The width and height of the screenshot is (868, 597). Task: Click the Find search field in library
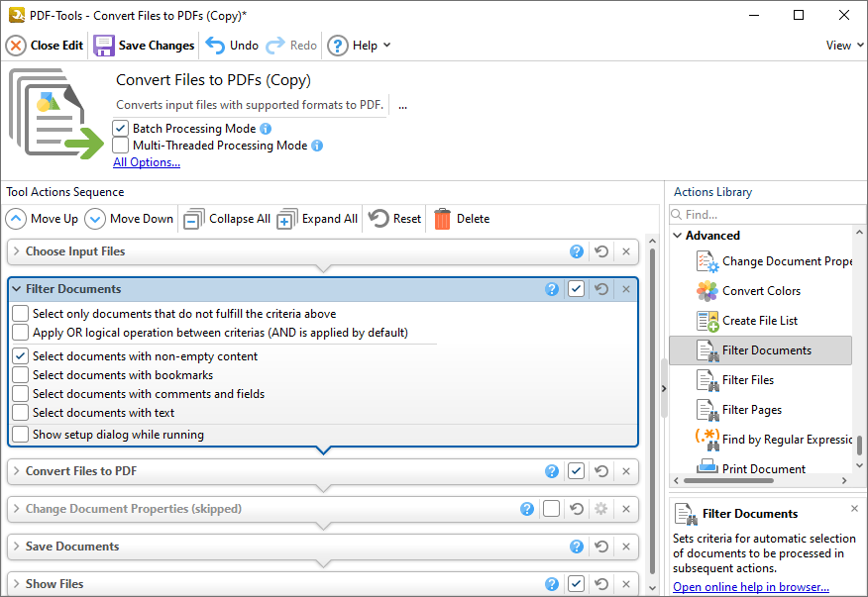[767, 215]
